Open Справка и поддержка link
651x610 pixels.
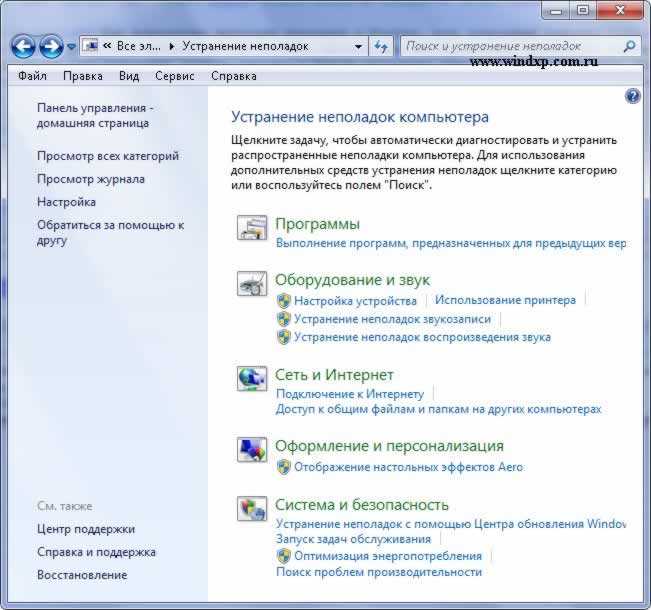point(96,552)
